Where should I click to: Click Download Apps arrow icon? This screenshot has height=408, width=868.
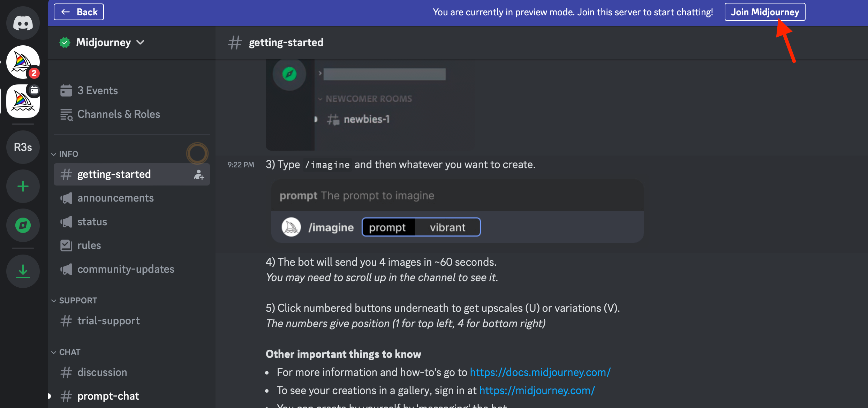[23, 271]
